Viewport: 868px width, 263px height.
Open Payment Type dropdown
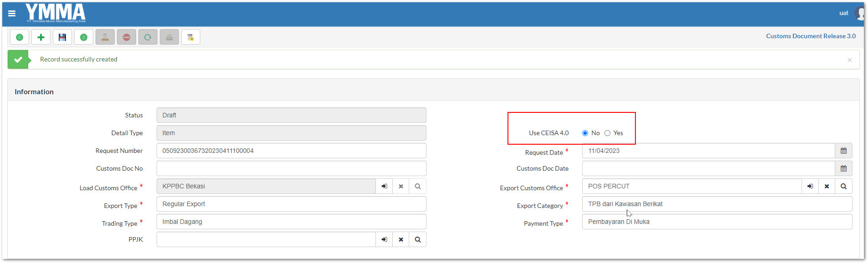[716, 222]
